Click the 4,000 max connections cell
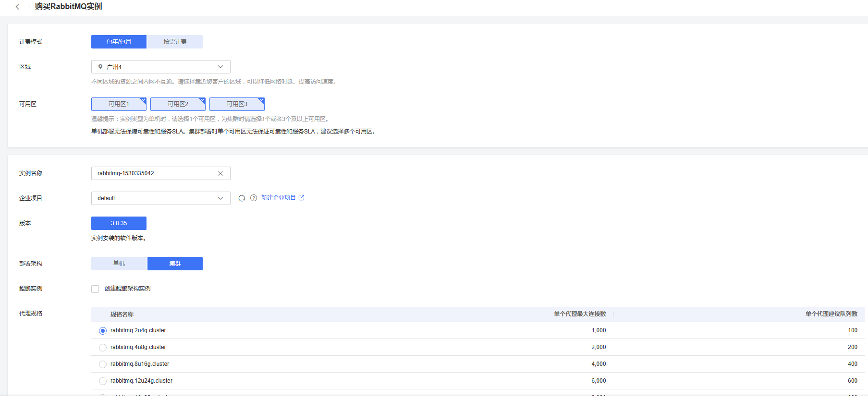 coord(599,364)
